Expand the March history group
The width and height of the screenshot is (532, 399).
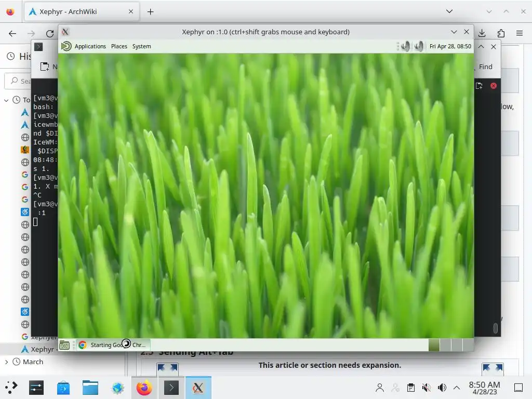coord(6,362)
